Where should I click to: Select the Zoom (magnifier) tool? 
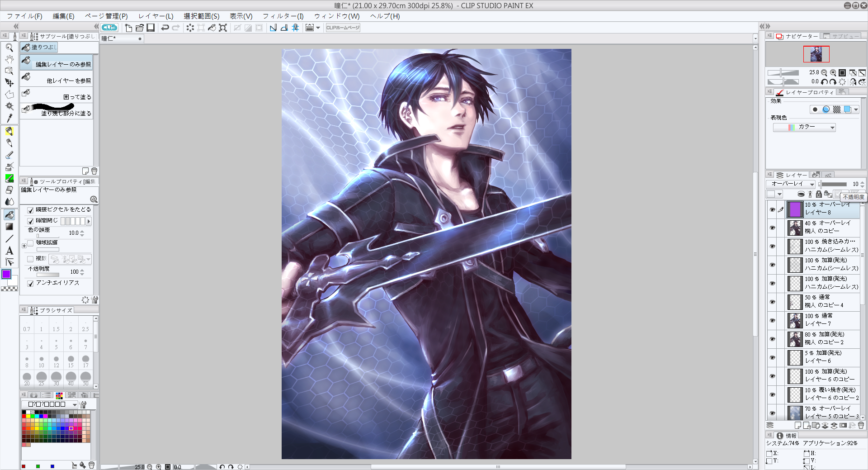coord(9,47)
